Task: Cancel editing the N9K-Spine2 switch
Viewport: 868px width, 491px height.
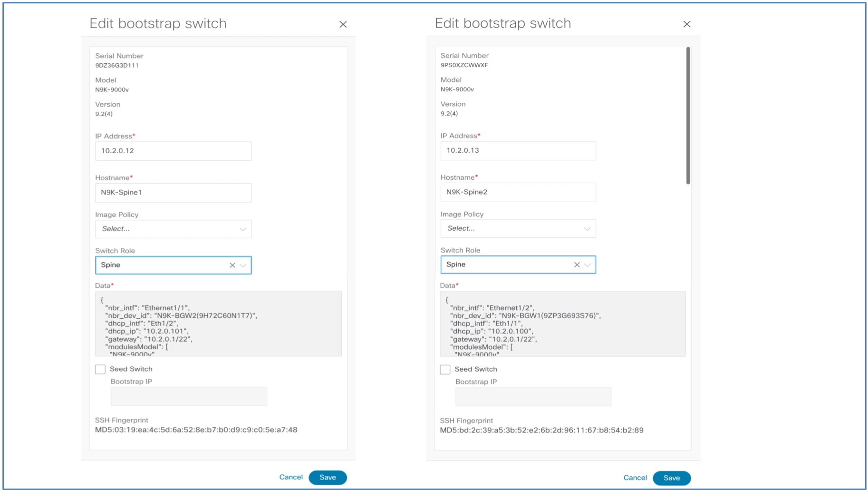Action: (x=635, y=478)
